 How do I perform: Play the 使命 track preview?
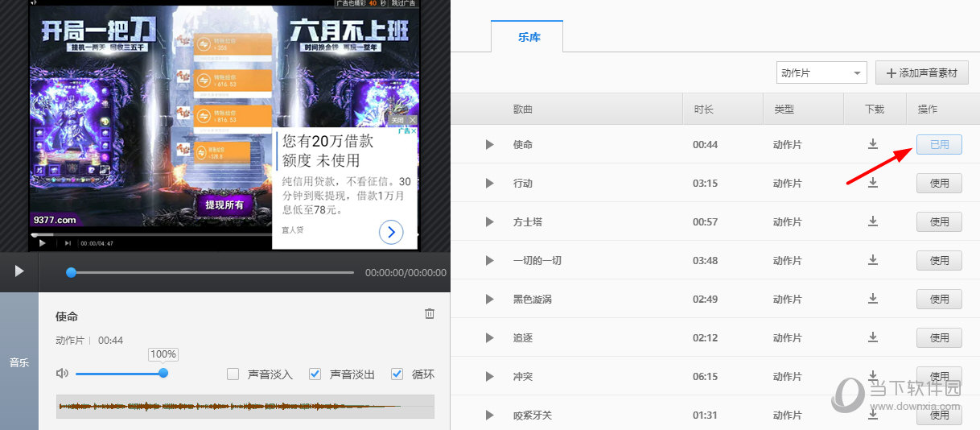coord(489,145)
